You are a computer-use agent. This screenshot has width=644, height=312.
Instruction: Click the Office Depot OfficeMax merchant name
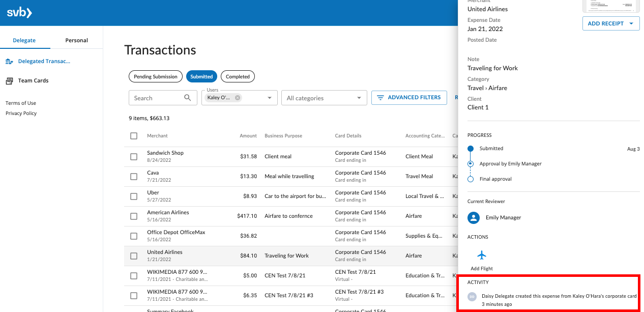(176, 233)
